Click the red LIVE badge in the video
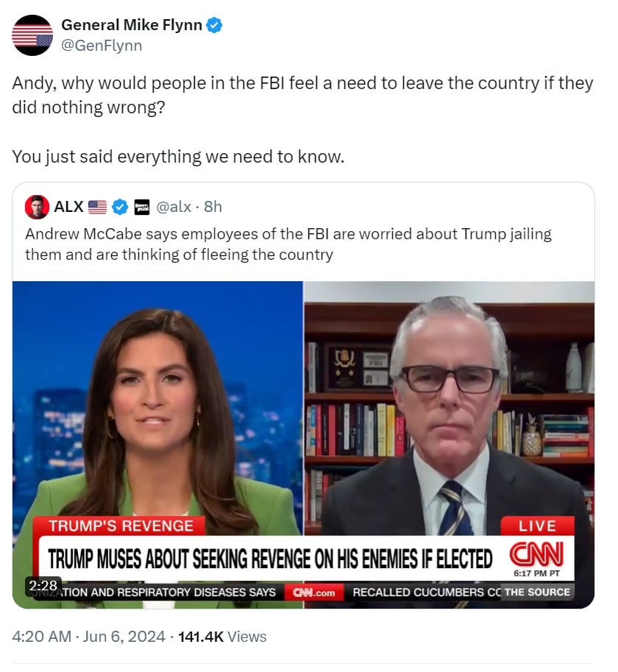618x672 pixels. (x=537, y=526)
